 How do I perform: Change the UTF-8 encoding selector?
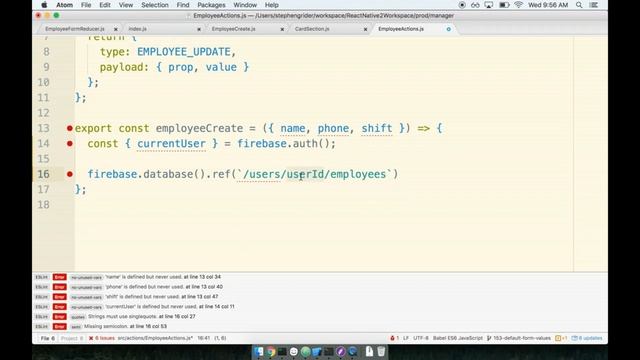tap(421, 338)
